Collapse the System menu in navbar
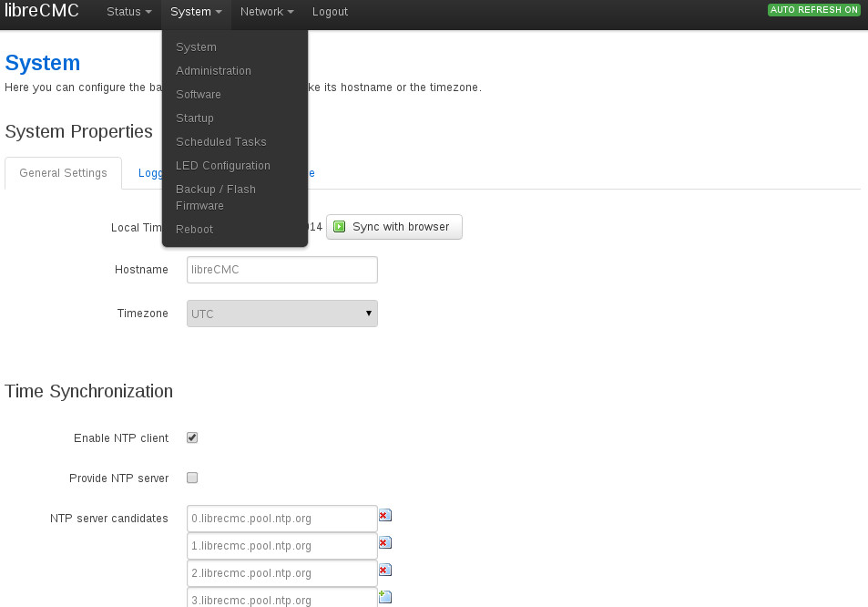This screenshot has width=868, height=607. (x=196, y=12)
